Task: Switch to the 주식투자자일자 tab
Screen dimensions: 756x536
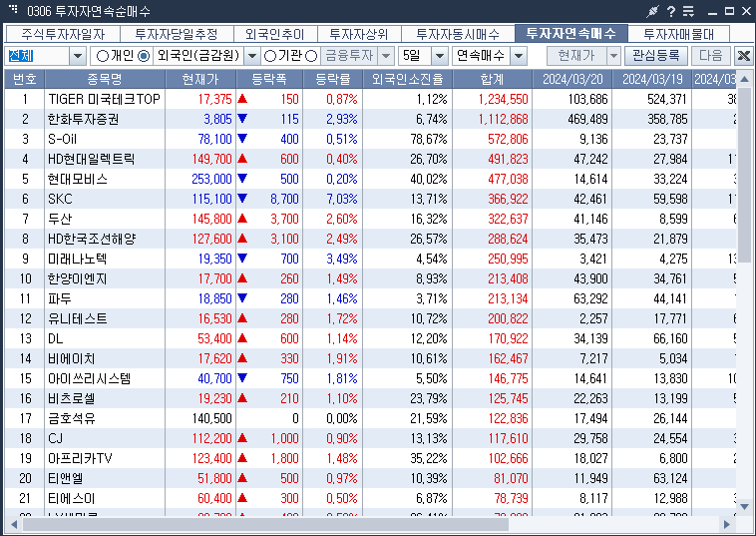Action: pyautogui.click(x=63, y=34)
